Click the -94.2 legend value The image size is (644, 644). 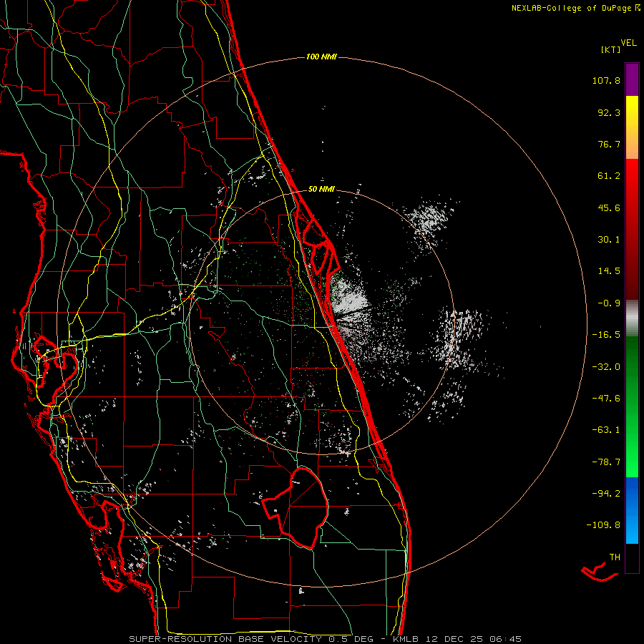pyautogui.click(x=606, y=494)
